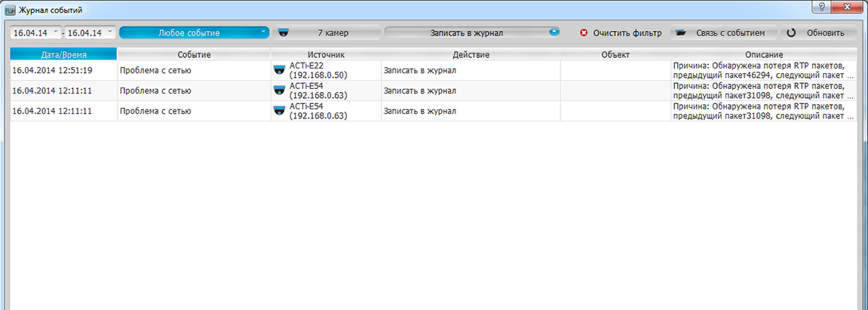The height and width of the screenshot is (310, 868).
Task: Open 'Связь с событием'
Action: (x=725, y=32)
